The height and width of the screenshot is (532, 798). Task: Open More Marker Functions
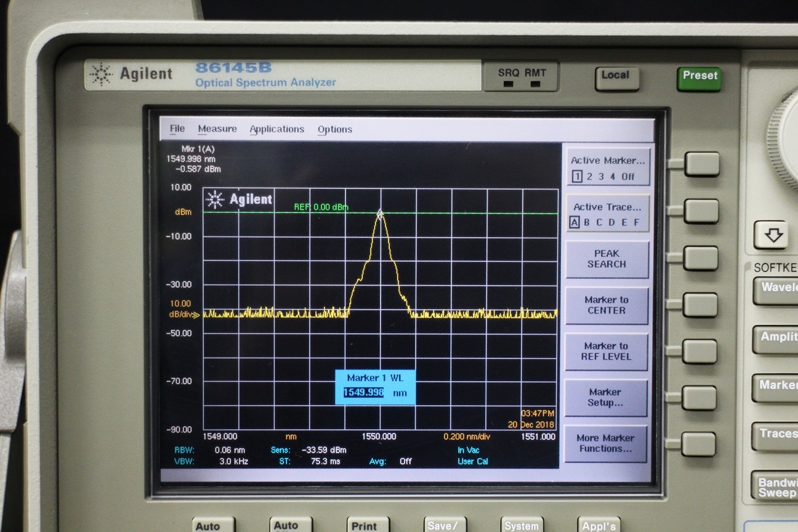(x=606, y=443)
